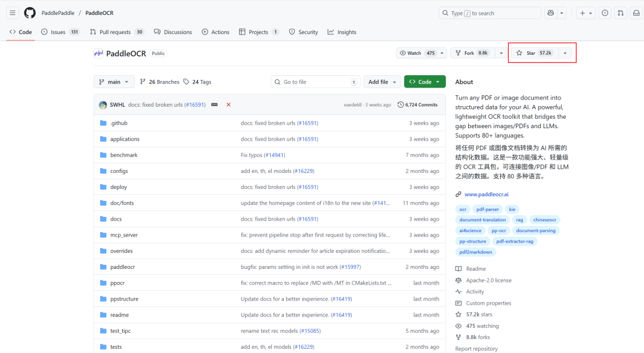Open the Actions tab
Image resolution: width=644 pixels, height=353 pixels.
tap(216, 32)
